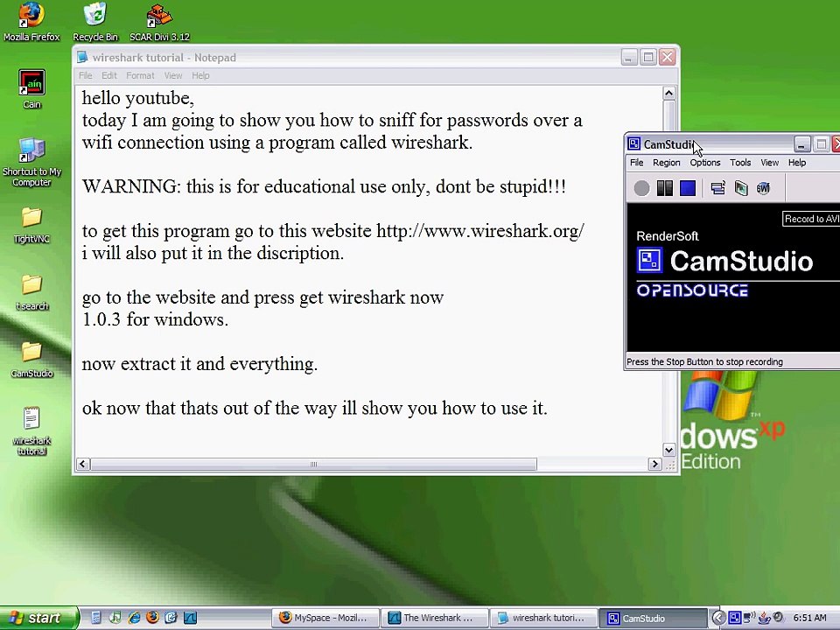The image size is (840, 630).
Task: Click the WARNING line in Notepad
Action: tap(324, 186)
